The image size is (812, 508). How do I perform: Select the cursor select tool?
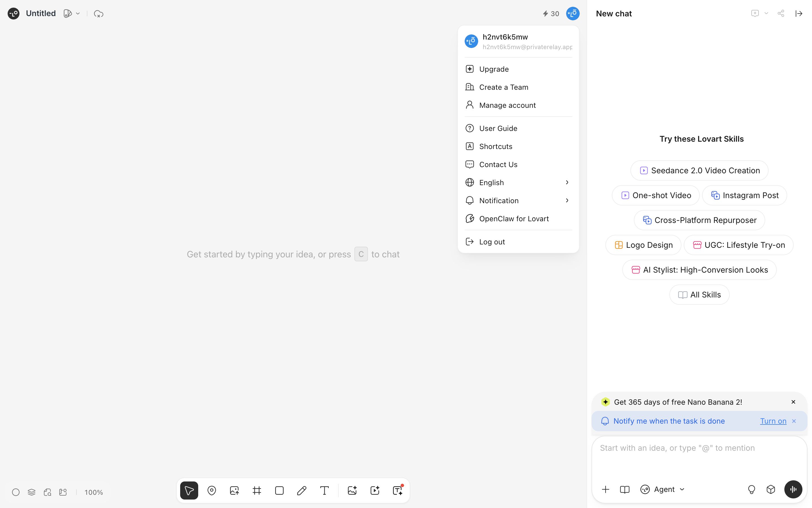click(189, 491)
